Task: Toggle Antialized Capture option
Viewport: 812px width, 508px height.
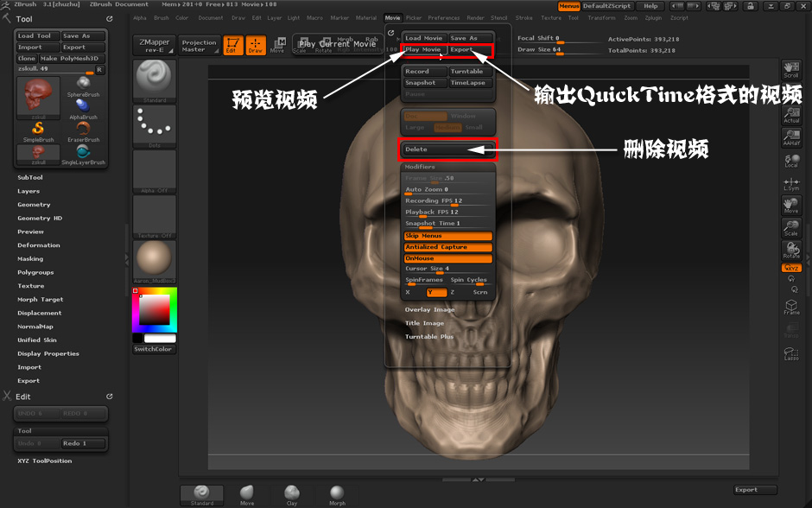Action: (447, 247)
